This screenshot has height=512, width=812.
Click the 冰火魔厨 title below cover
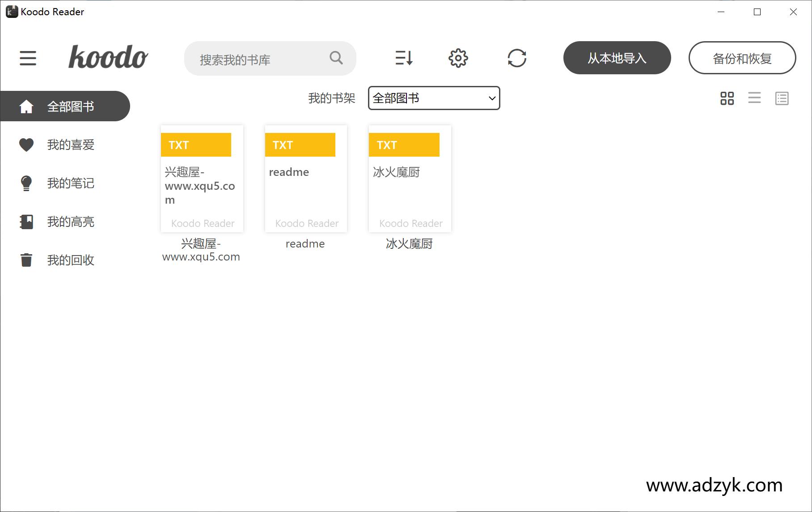tap(409, 244)
